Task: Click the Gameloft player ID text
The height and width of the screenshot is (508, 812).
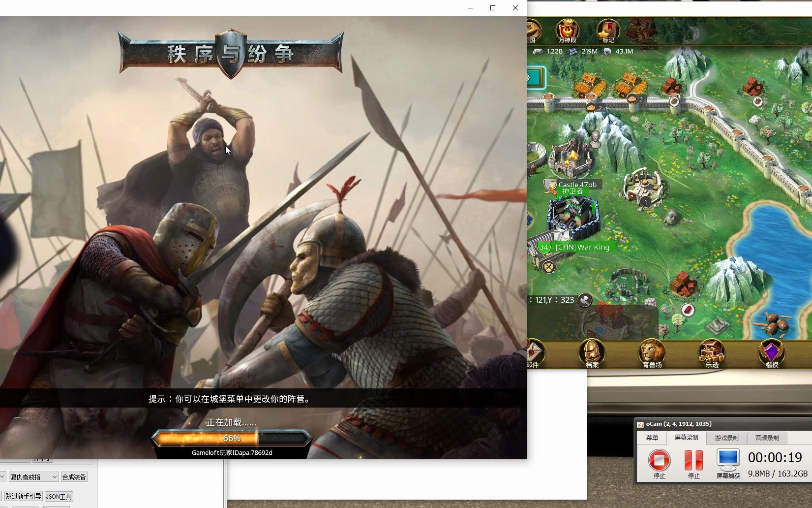Action: pyautogui.click(x=232, y=452)
